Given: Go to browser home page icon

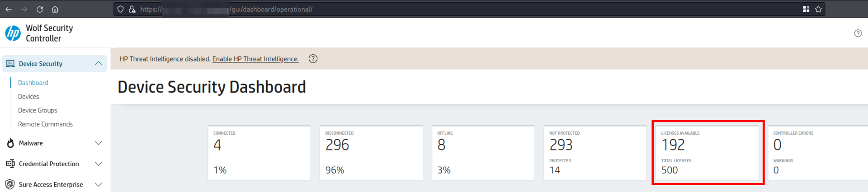Looking at the screenshot, I should [55, 9].
